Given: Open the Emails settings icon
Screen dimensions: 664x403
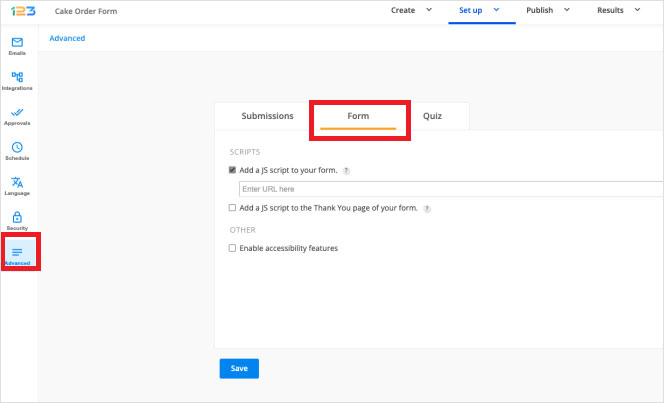Looking at the screenshot, I should point(17,42).
